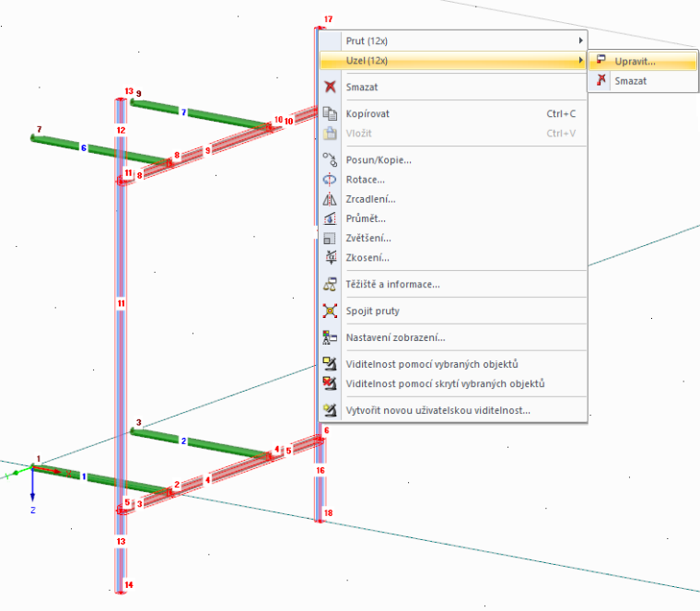Click the Těžiště a informace scales icon
700x611 pixels.
pyautogui.click(x=330, y=285)
